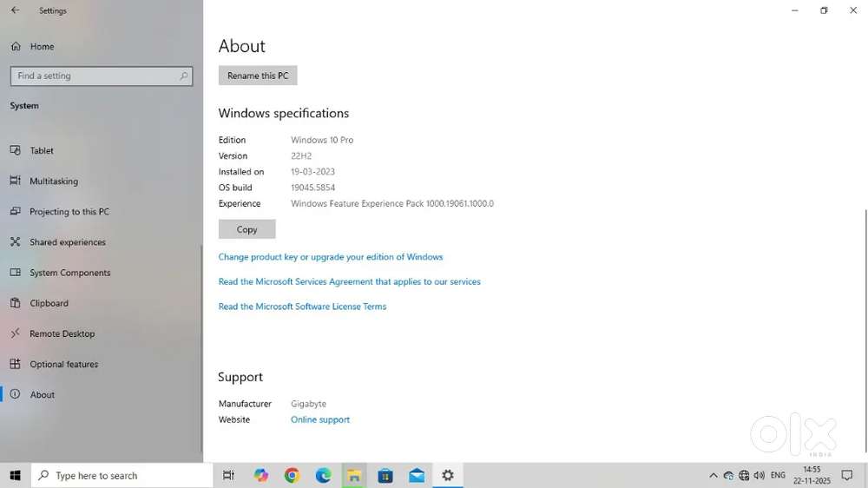Click the Projecting to this PC icon
Image resolution: width=868 pixels, height=488 pixels.
(x=15, y=212)
